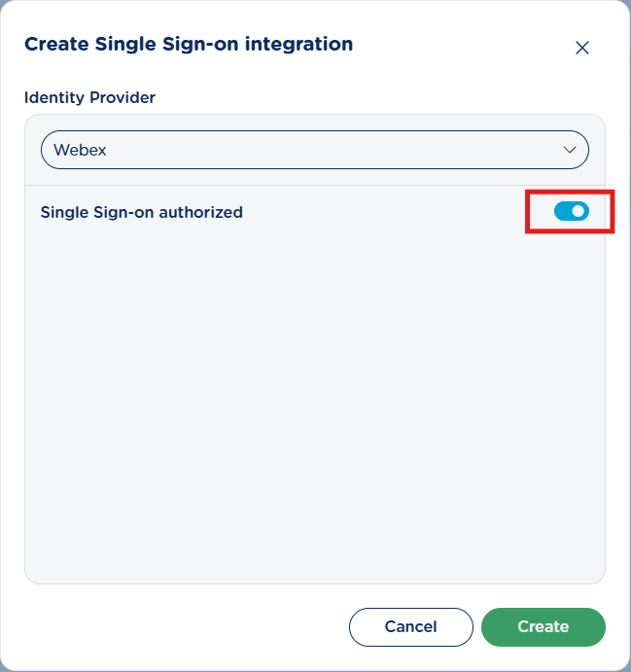Screen dimensions: 631x672
Task: Close the Create Single Sign-on integration dialog
Action: point(582,48)
